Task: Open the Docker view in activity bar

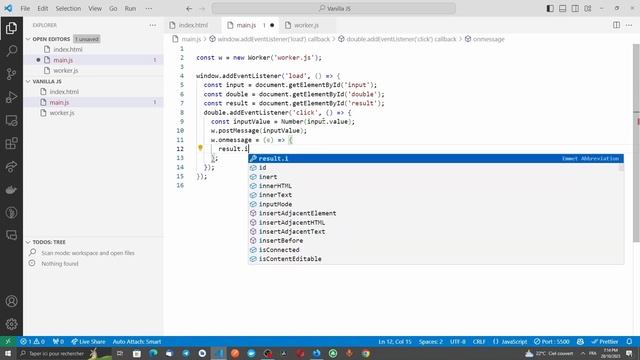Action: (11, 190)
